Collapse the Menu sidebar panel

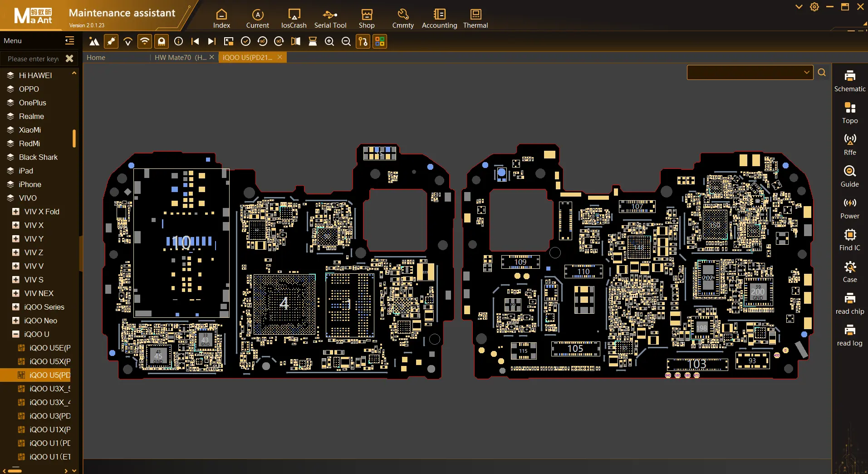coord(69,41)
